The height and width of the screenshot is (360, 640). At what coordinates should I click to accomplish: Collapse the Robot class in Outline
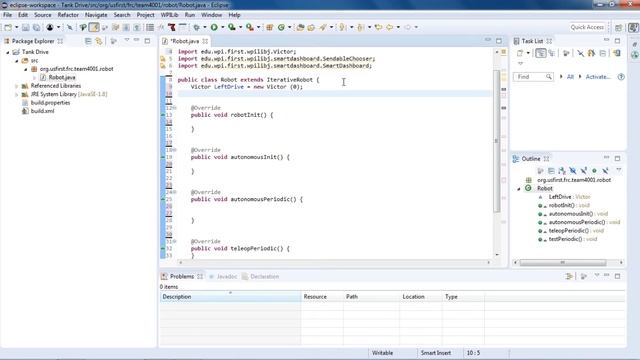(519, 189)
